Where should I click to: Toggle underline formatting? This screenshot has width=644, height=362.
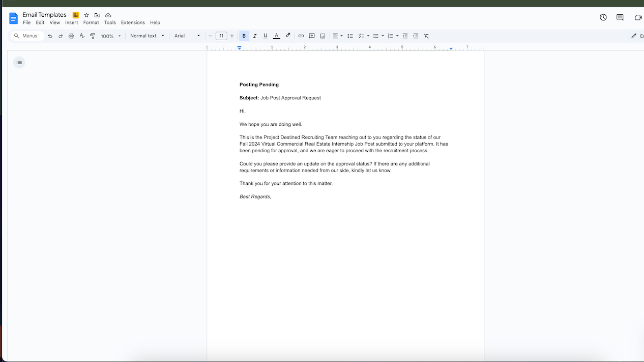point(266,36)
